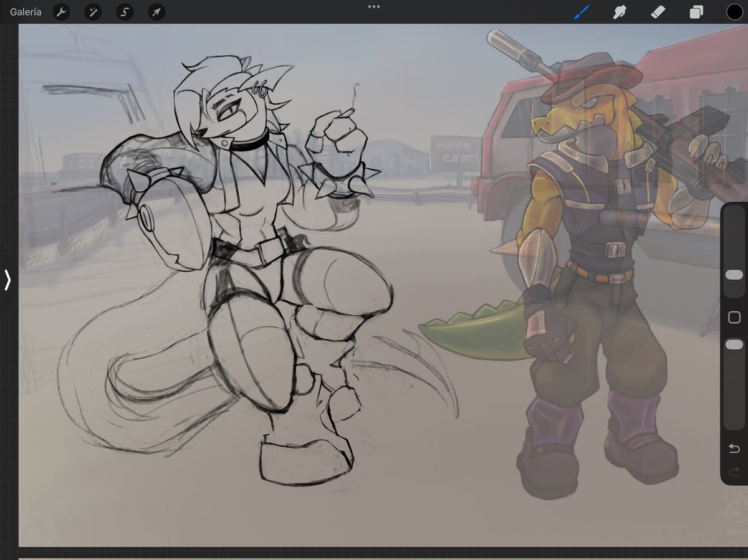The width and height of the screenshot is (748, 560).
Task: Undo the last stroke
Action: point(734,448)
